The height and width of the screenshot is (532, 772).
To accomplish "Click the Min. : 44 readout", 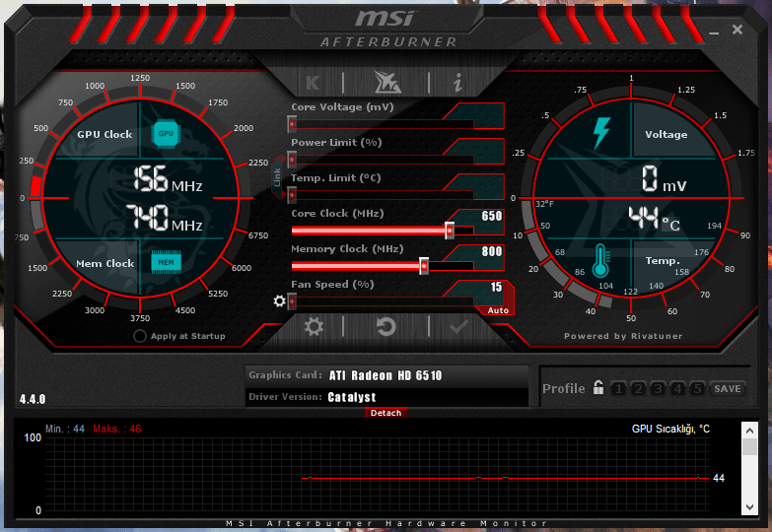I will (65, 429).
